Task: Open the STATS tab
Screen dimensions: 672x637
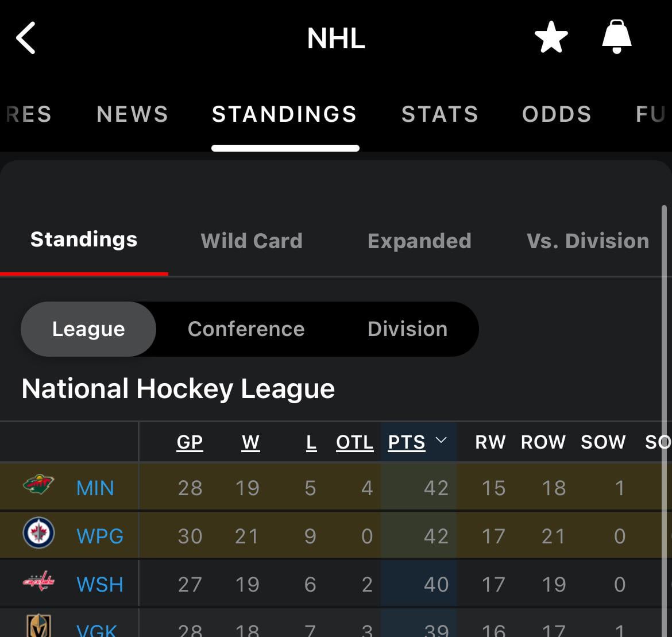Action: click(439, 114)
